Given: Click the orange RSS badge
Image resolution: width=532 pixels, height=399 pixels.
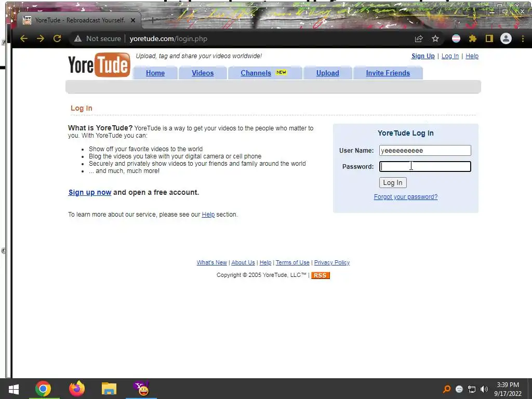Looking at the screenshot, I should coord(320,275).
